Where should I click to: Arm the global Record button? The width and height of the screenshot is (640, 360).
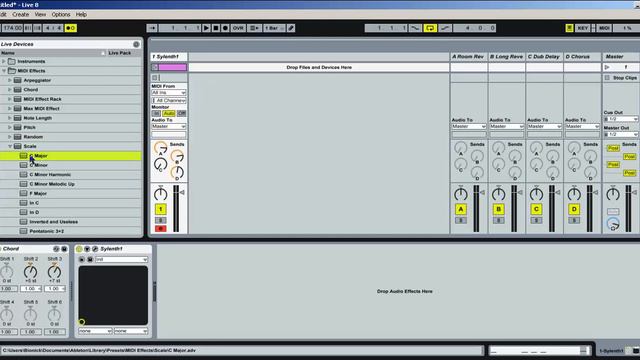(x=225, y=28)
